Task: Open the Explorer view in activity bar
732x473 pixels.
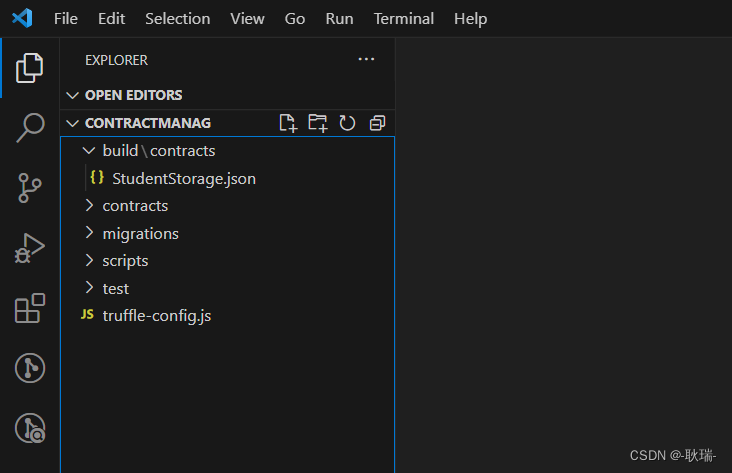Action: click(x=29, y=68)
